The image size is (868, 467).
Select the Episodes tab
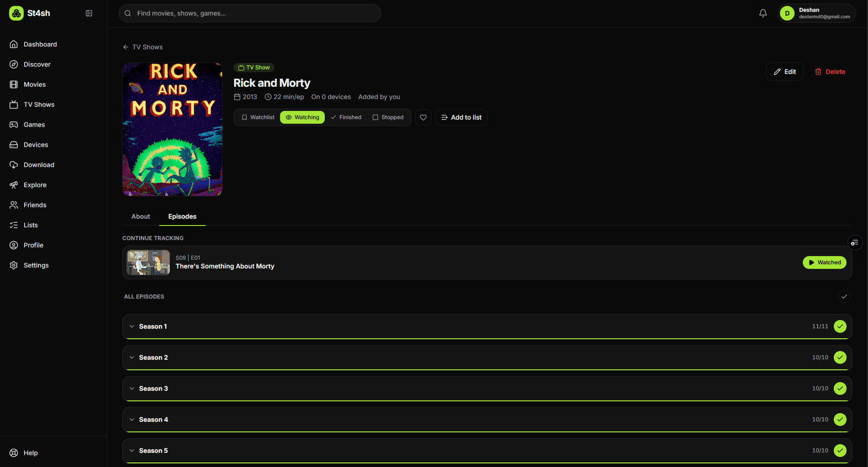click(182, 216)
